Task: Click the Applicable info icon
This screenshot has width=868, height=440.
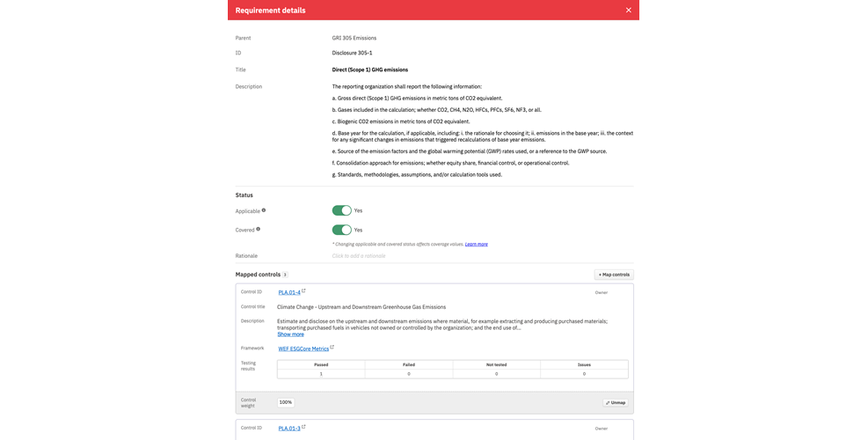Action: click(264, 210)
